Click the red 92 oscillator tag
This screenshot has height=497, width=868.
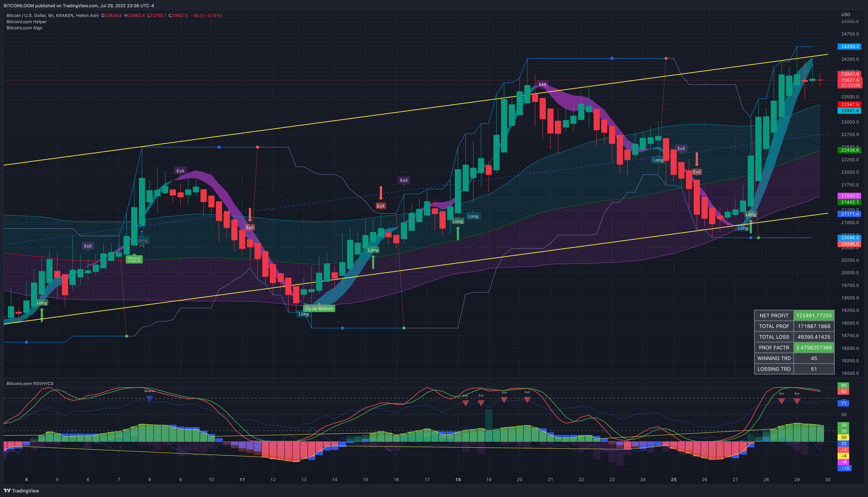tap(844, 392)
